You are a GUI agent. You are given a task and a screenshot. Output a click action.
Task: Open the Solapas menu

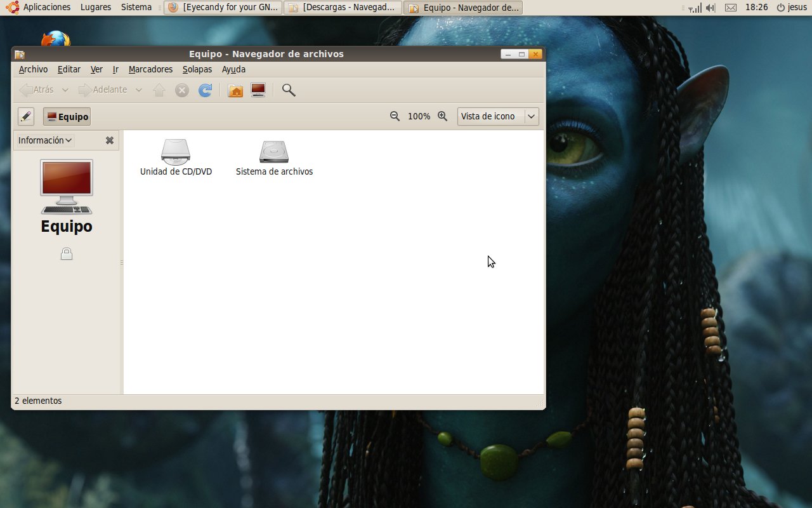pyautogui.click(x=197, y=69)
